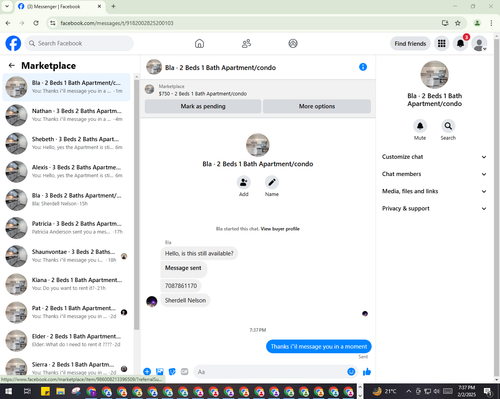Click the apartment thumbnail in right panel
The width and height of the screenshot is (500, 399).
(434, 74)
